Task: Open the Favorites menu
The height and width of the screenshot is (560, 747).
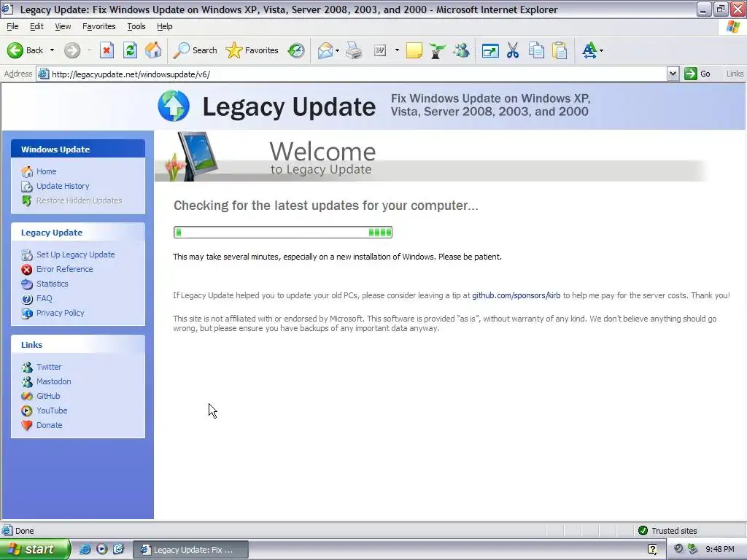Action: coord(99,27)
